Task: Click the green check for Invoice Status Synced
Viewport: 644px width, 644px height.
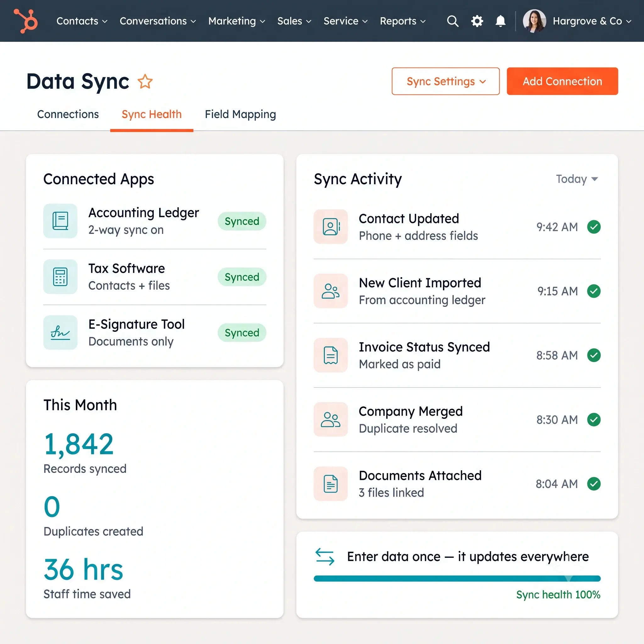Action: point(594,355)
